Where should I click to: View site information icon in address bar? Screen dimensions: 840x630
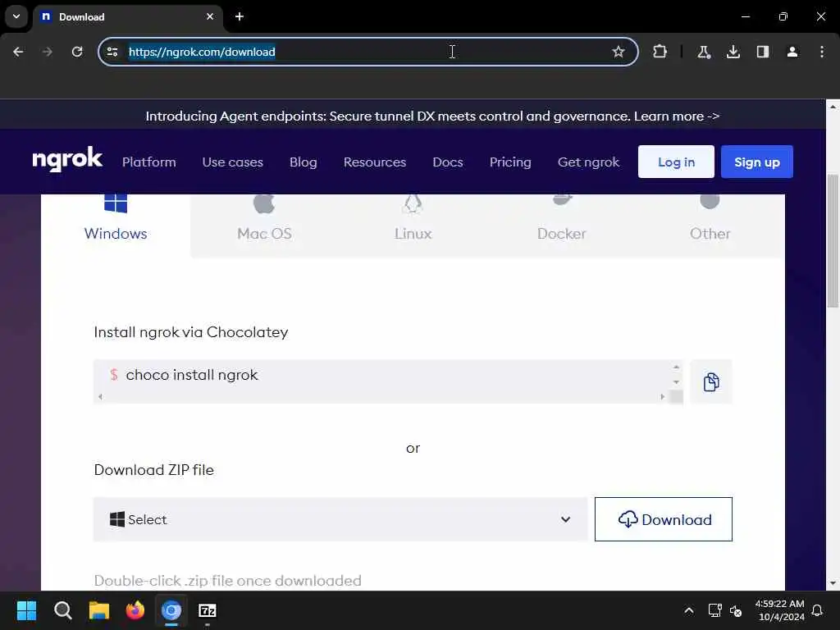112,52
